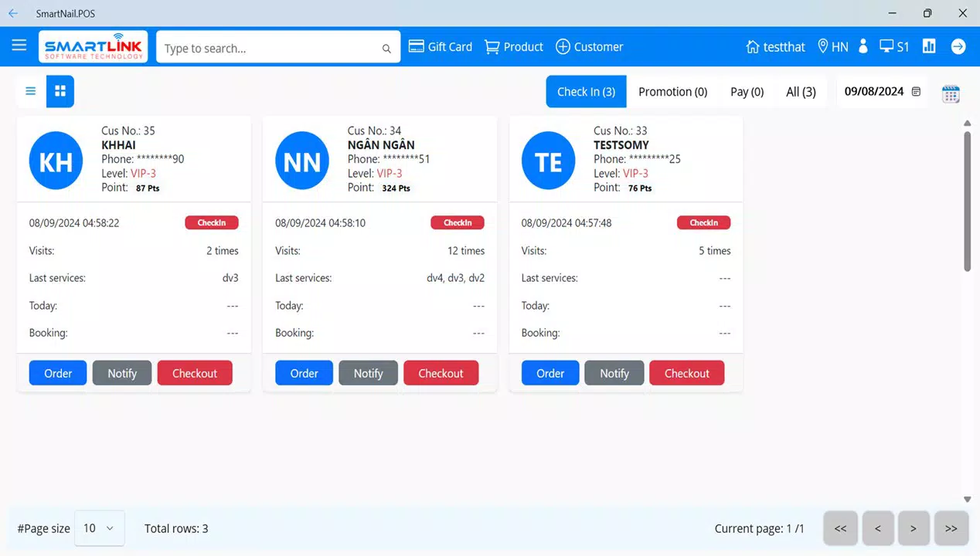
Task: Switch to grid card view
Action: click(x=60, y=91)
